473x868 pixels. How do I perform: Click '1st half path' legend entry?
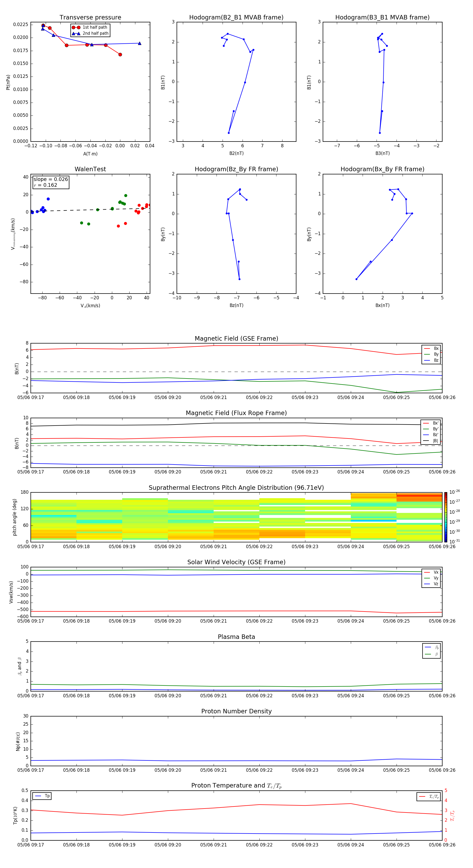pos(90,27)
